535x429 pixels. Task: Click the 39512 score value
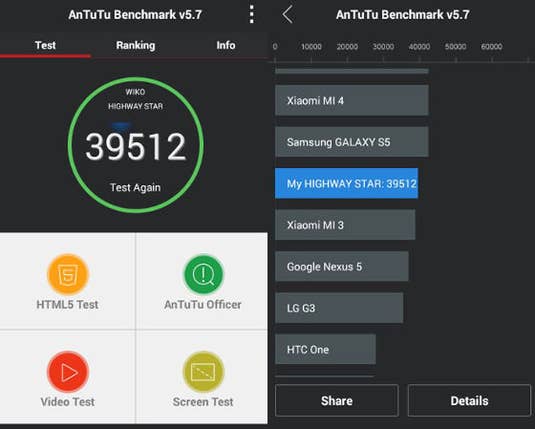[x=135, y=147]
